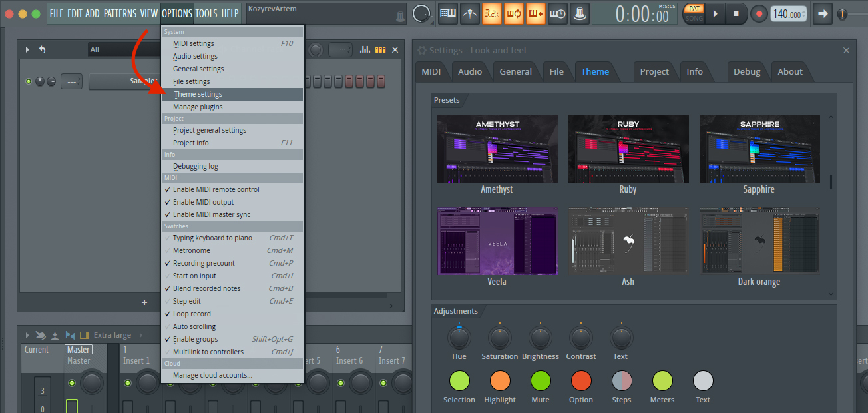Open the TOOLS menu

point(206,13)
